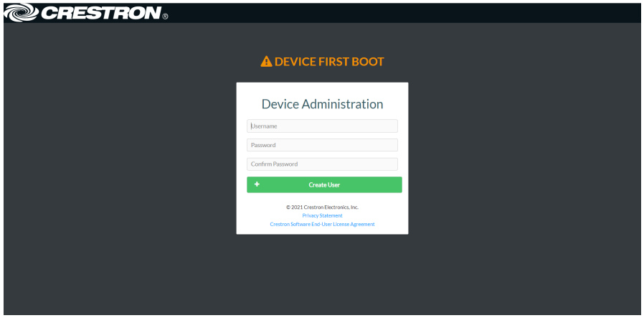Click the gray background right of login card
Screen dimensions: 644x318
click(x=524, y=158)
